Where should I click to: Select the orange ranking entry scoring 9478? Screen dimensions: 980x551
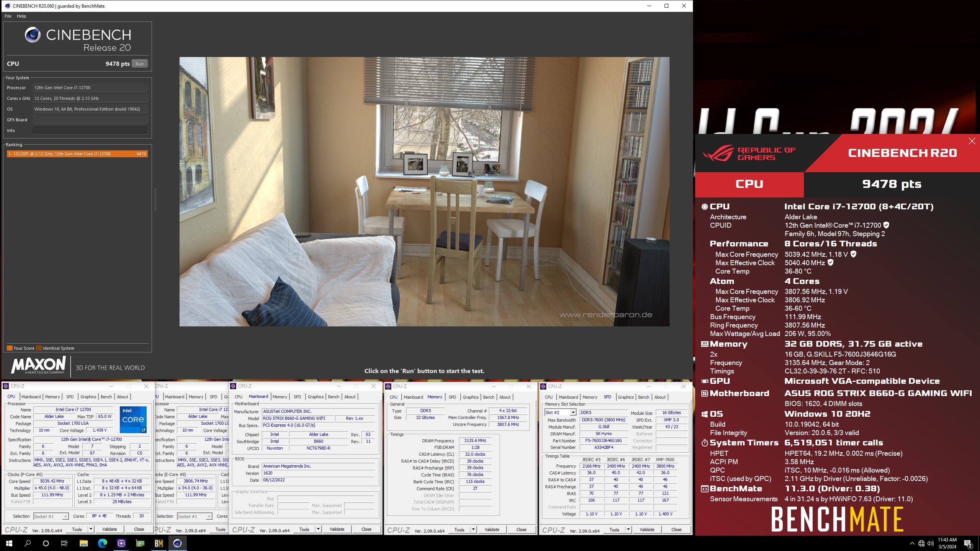coord(77,154)
